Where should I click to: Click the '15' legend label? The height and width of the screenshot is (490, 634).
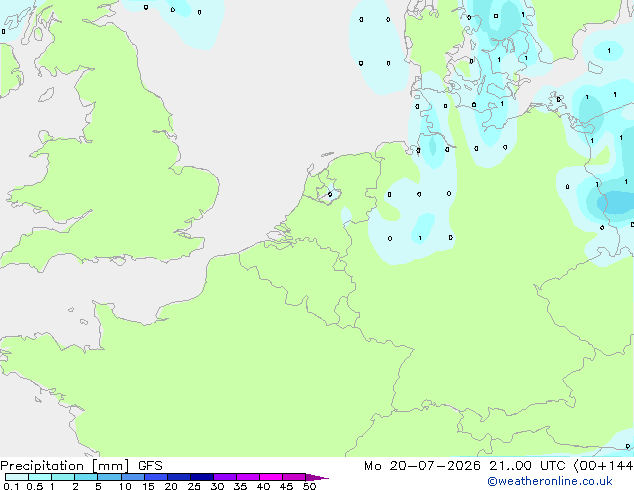click(148, 486)
